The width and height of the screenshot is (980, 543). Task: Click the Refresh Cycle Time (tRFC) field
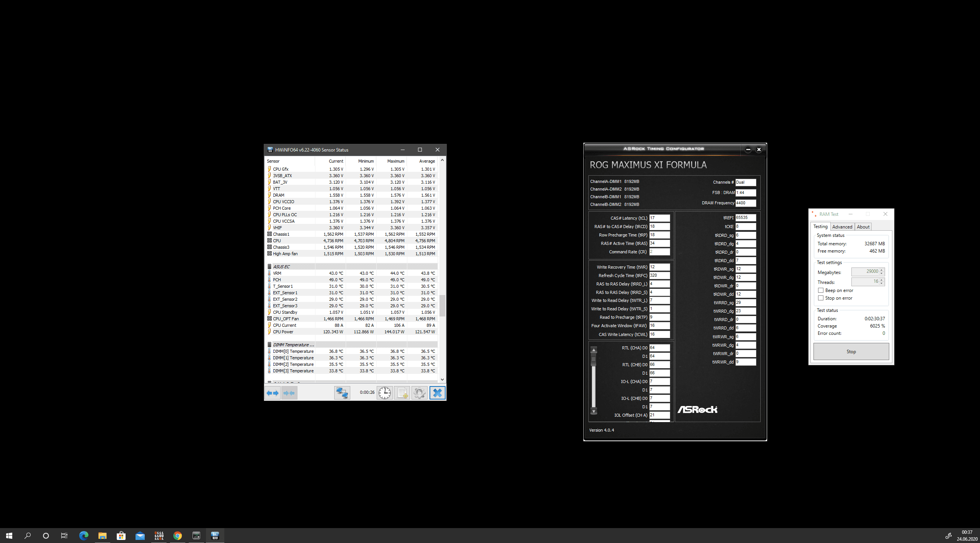coord(660,276)
